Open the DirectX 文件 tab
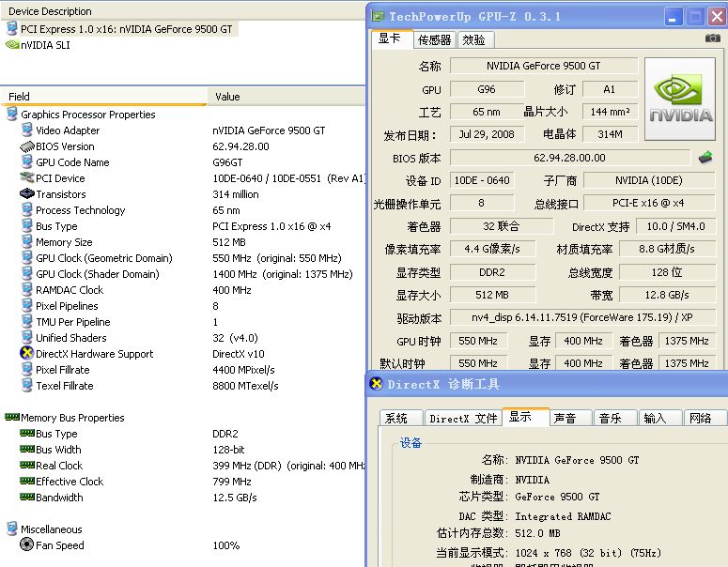 click(463, 418)
